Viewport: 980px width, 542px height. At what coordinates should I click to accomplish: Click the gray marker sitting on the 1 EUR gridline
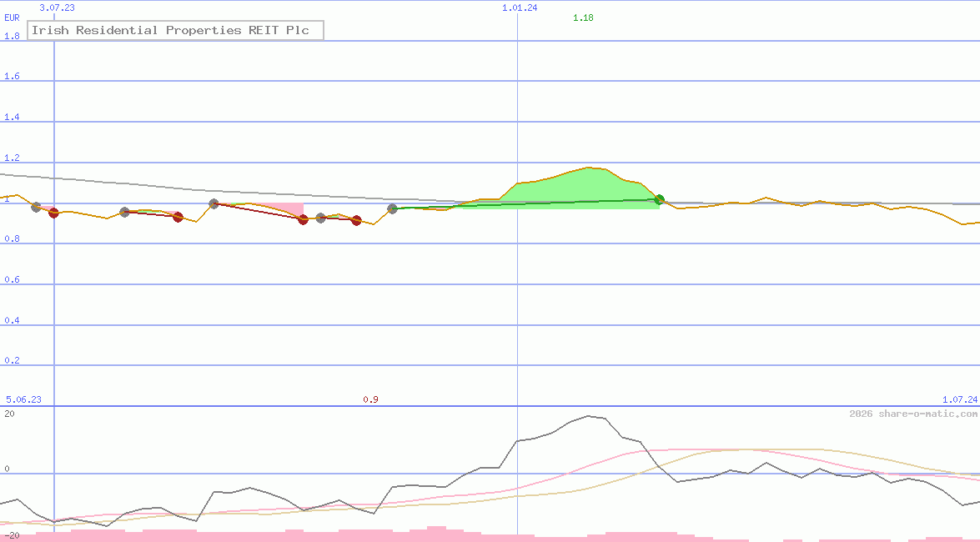[214, 203]
